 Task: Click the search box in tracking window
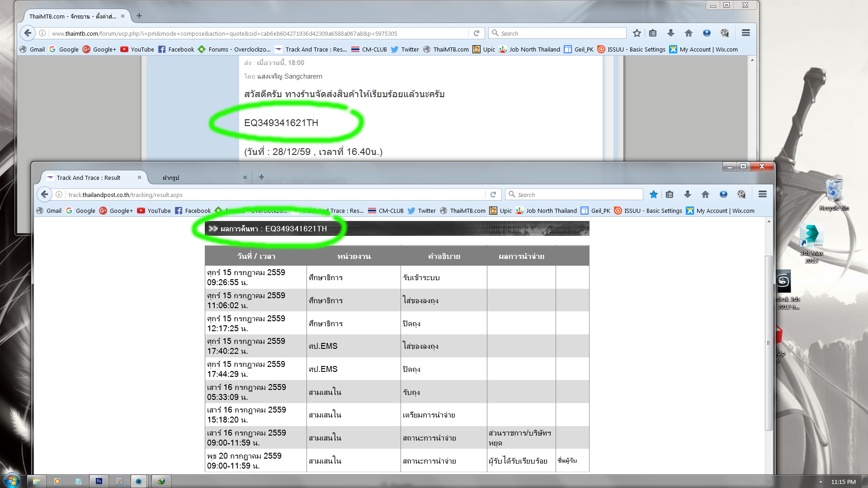[x=574, y=195]
